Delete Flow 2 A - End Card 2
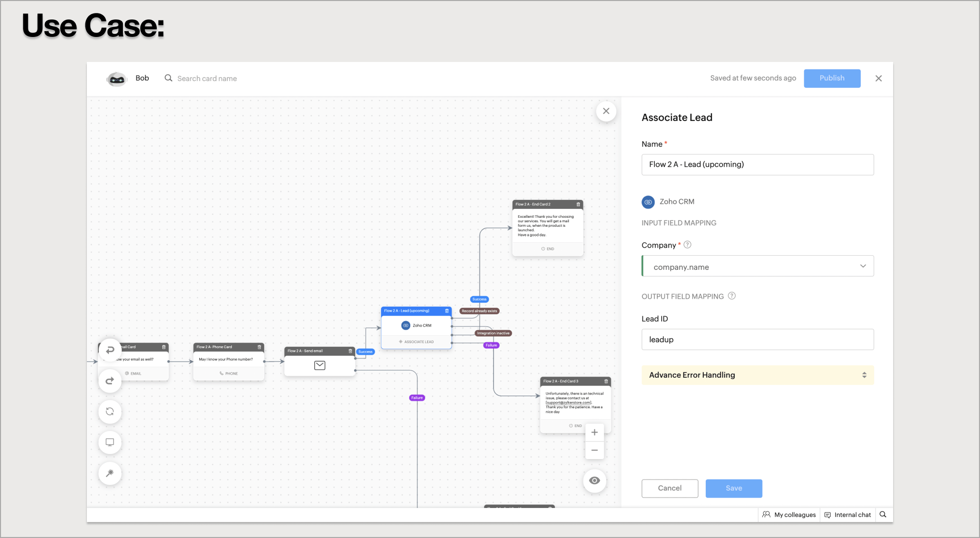 578,204
